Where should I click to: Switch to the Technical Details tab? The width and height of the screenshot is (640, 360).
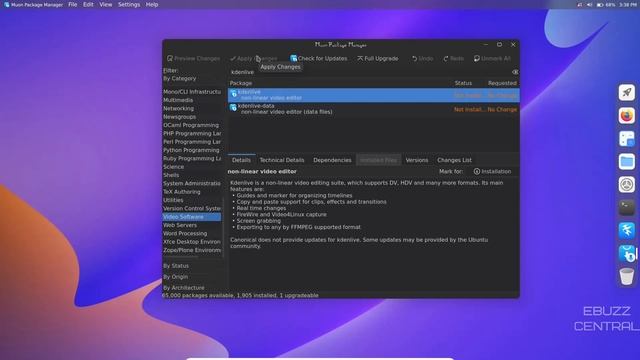(282, 160)
